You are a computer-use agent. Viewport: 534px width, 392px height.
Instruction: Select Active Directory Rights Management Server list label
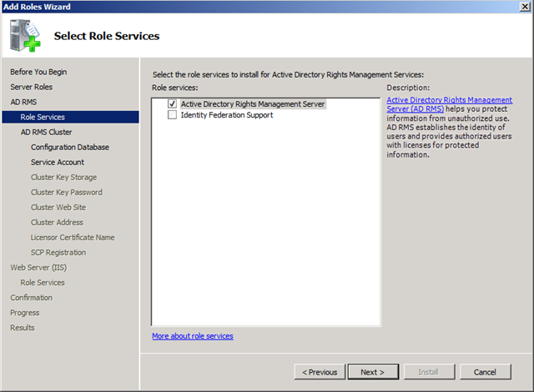click(x=253, y=103)
